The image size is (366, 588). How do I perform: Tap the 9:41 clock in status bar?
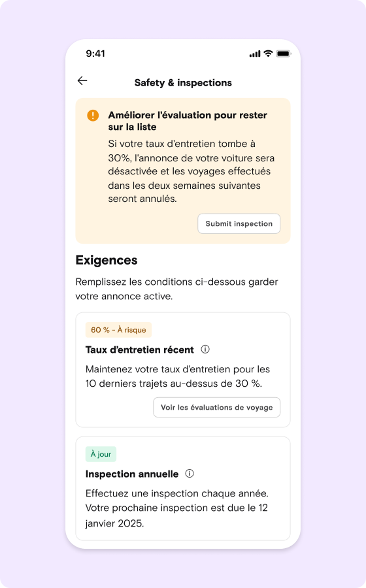(x=95, y=54)
